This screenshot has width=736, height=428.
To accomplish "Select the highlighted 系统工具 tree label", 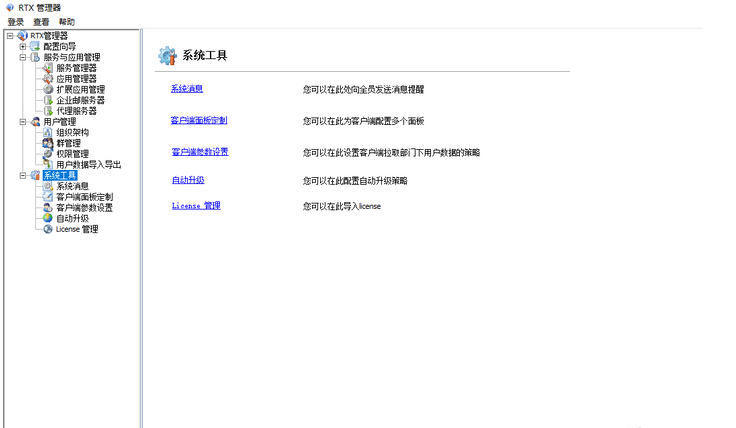I will point(60,176).
